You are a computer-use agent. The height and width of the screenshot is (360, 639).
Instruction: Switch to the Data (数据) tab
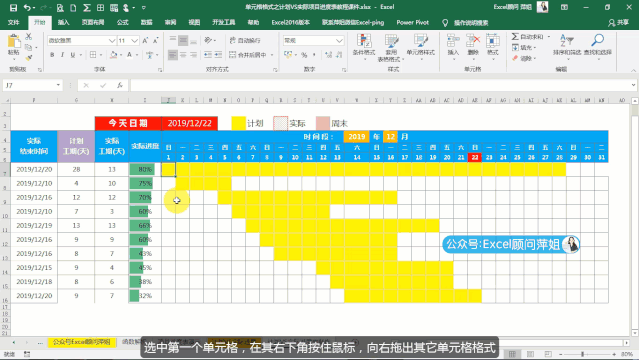click(146, 22)
